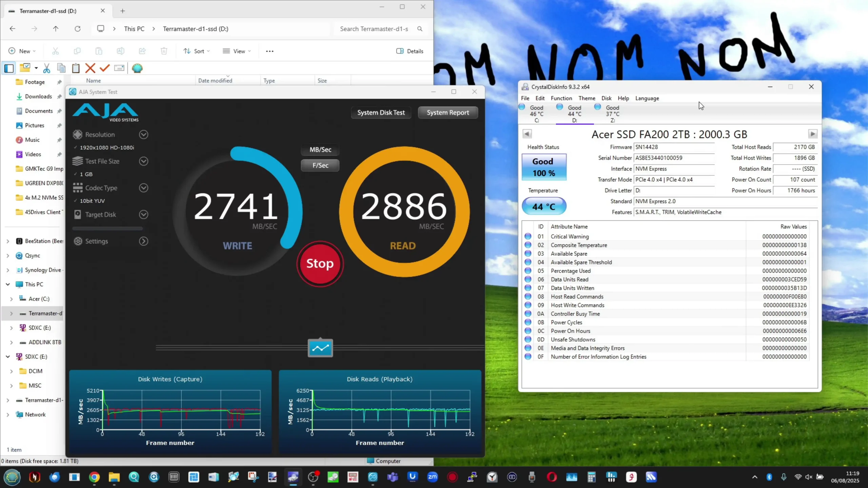Sort by the Date modified column

pyautogui.click(x=215, y=81)
